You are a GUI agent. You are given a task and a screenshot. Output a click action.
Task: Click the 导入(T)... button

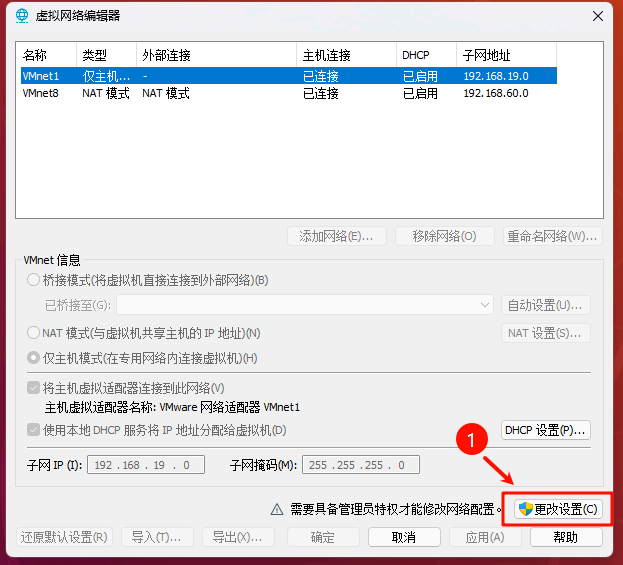pos(157,537)
